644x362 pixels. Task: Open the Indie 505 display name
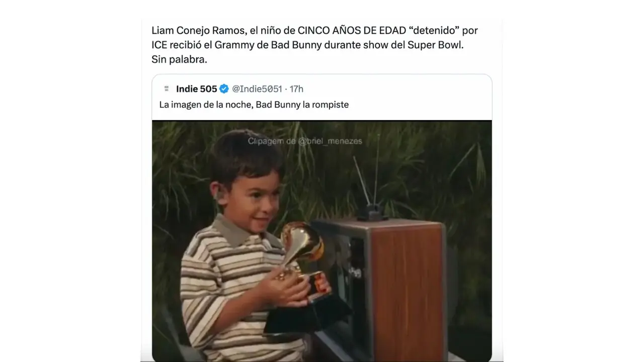pos(197,89)
